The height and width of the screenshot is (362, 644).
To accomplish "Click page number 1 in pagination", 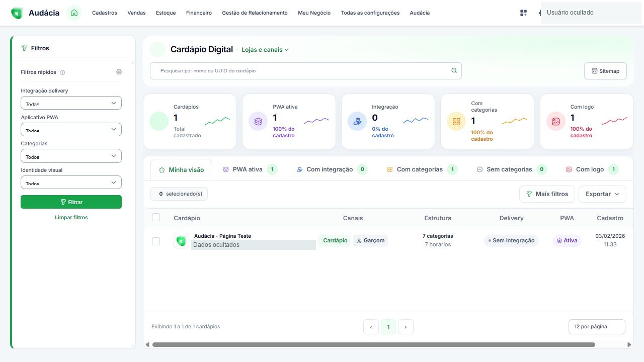I will click(388, 327).
